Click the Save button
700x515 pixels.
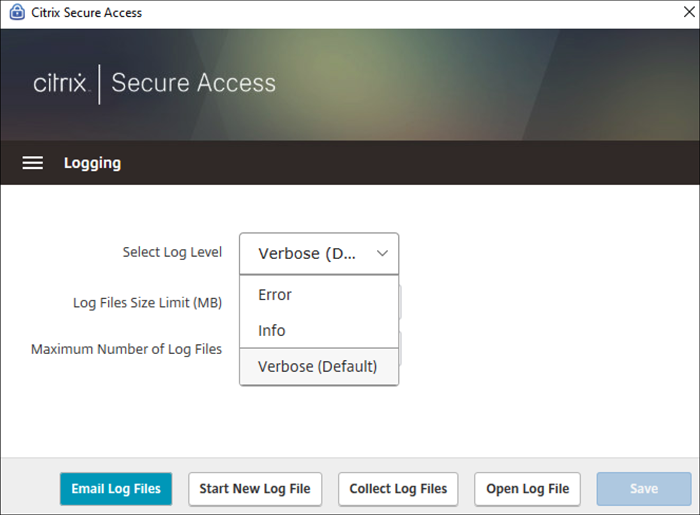click(x=643, y=489)
